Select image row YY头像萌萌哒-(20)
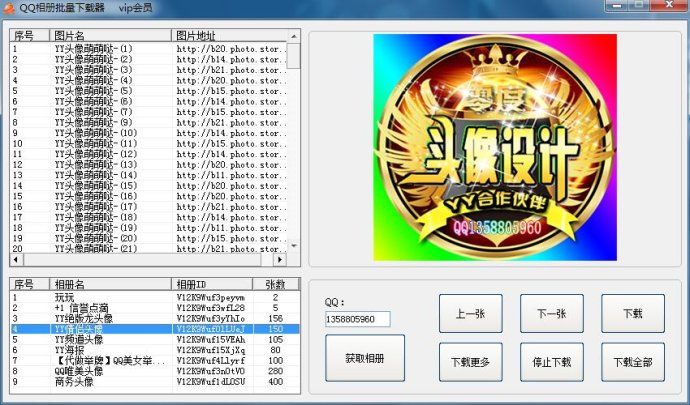The width and height of the screenshot is (690, 405). [x=149, y=239]
